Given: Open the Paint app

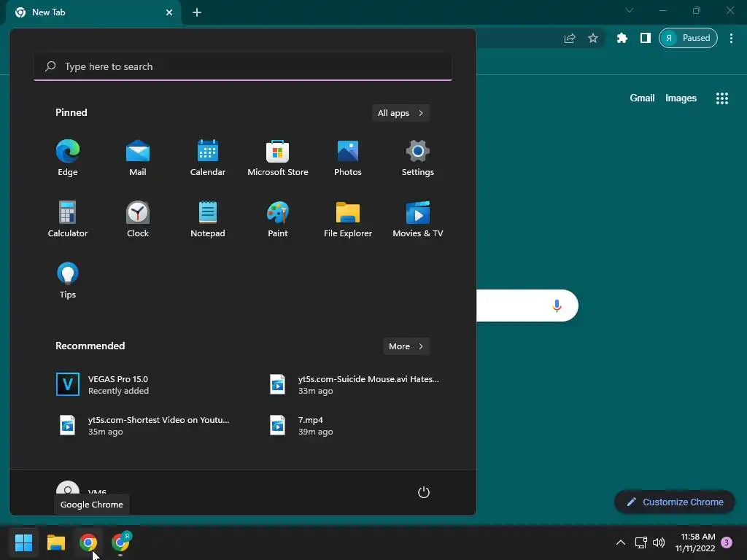Looking at the screenshot, I should click(278, 219).
